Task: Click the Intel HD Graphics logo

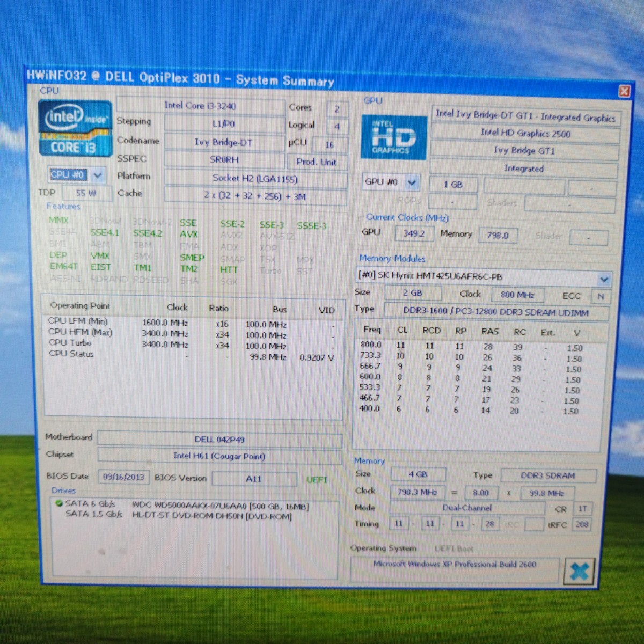Action: click(394, 137)
